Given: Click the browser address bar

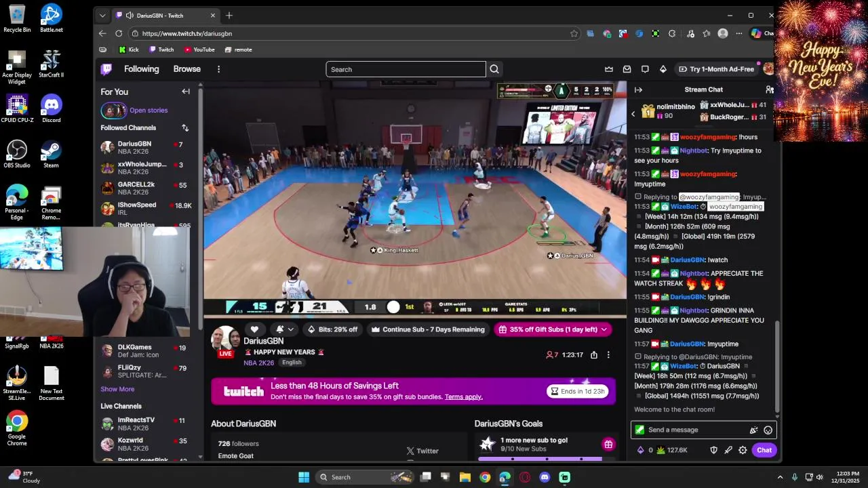Looking at the screenshot, I should (x=353, y=33).
